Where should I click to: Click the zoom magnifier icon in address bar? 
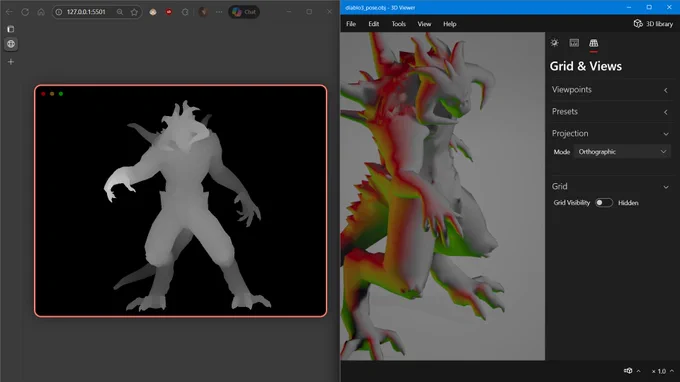point(120,12)
